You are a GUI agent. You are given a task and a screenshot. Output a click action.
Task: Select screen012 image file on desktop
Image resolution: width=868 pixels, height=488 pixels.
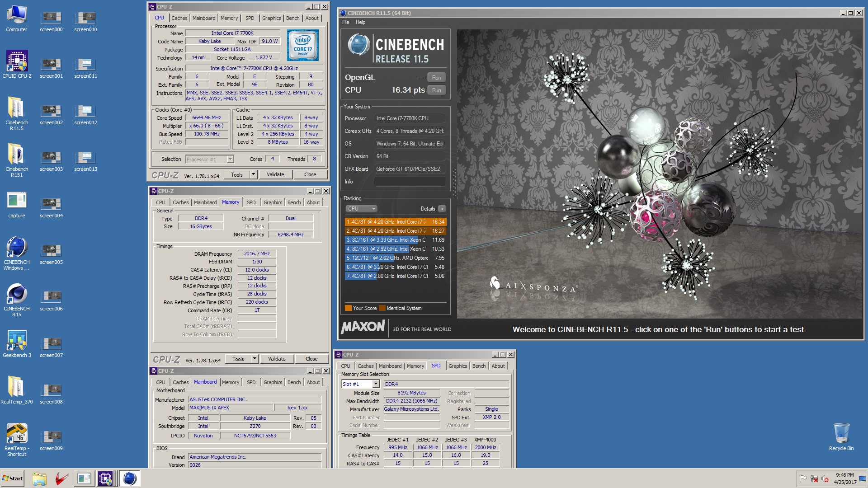tap(85, 115)
